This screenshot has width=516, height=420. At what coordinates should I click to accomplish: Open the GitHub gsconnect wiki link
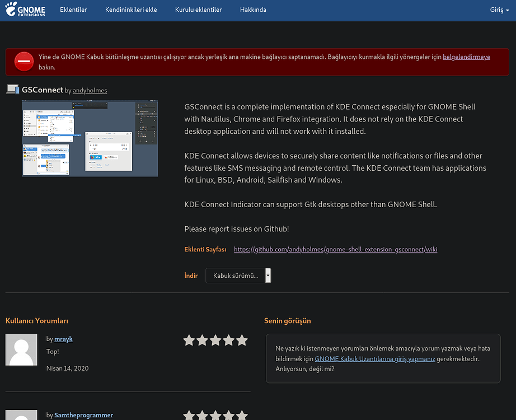tap(335, 249)
